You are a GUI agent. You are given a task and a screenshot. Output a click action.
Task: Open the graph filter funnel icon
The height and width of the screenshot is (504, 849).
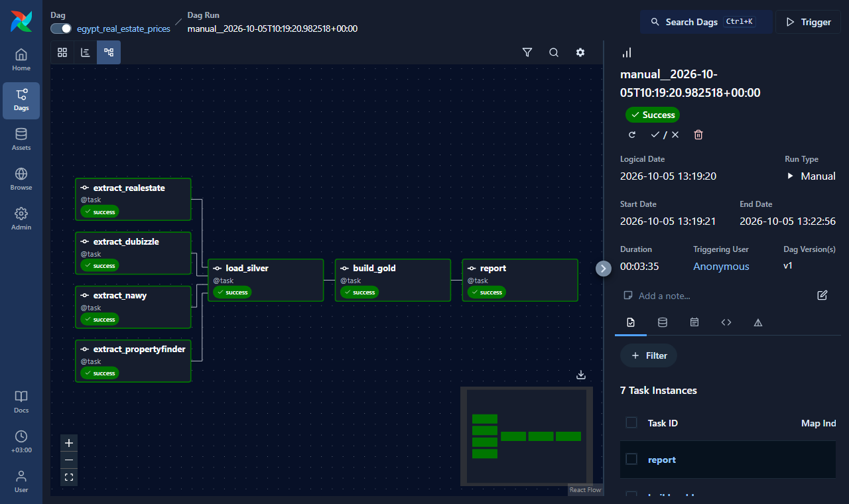click(527, 52)
